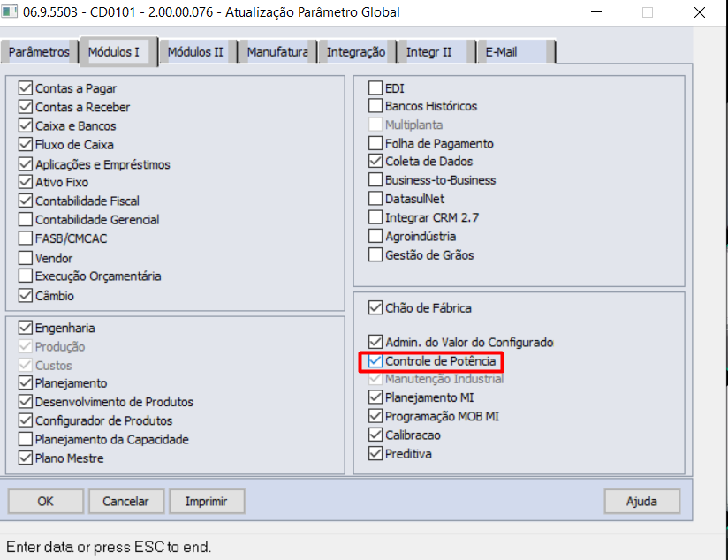Toggle Aplicações e Empréstimos checkbox
This screenshot has height=560, width=728.
pos(26,164)
